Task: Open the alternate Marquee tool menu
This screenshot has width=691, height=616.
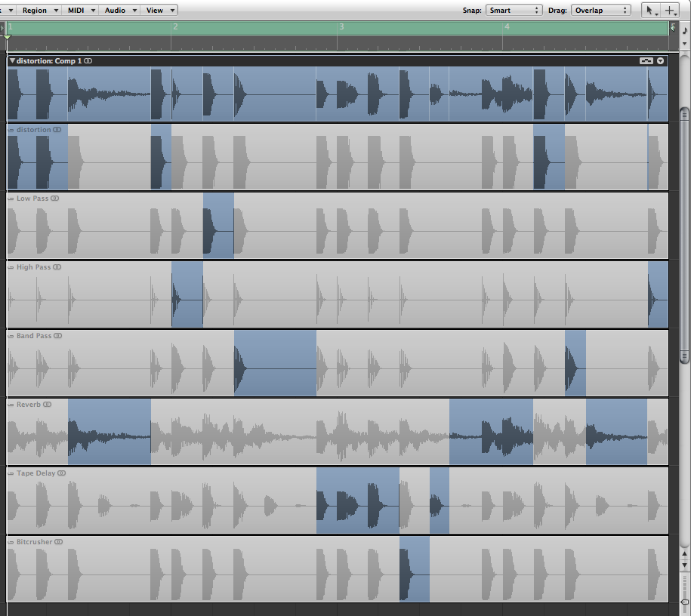Action: point(671,11)
